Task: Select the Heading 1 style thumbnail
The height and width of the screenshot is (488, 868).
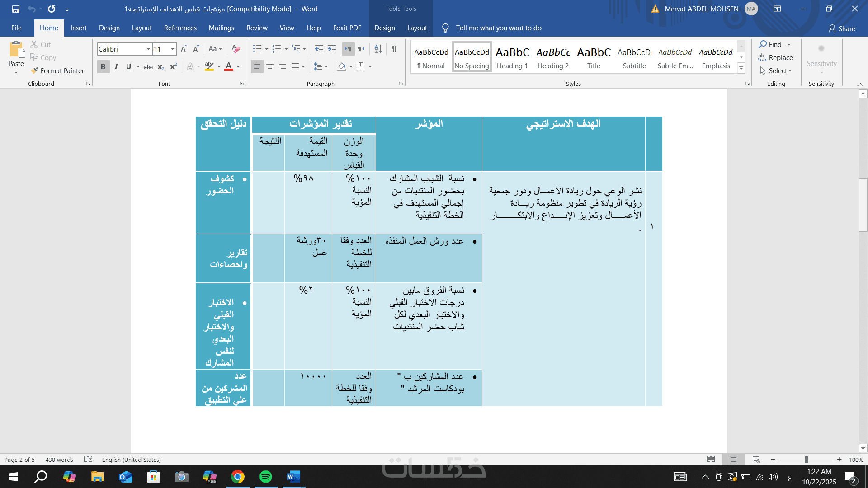Action: 512,57
